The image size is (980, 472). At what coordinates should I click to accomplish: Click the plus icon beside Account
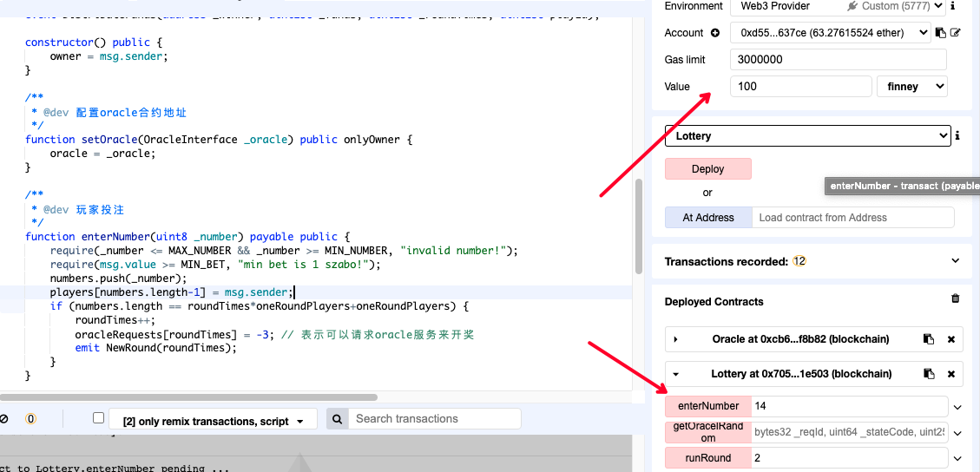[x=715, y=33]
